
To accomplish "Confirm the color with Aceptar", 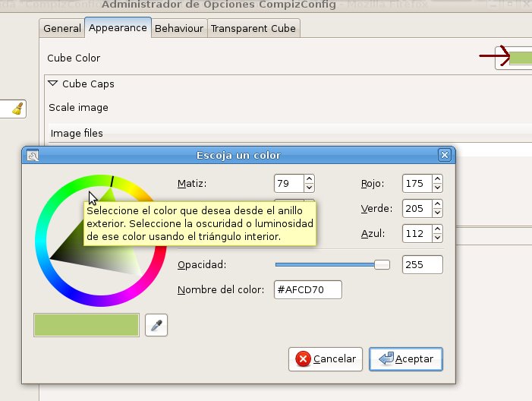I will [406, 359].
